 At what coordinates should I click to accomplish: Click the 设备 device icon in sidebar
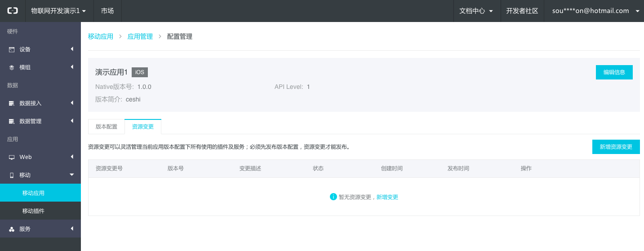(12, 49)
